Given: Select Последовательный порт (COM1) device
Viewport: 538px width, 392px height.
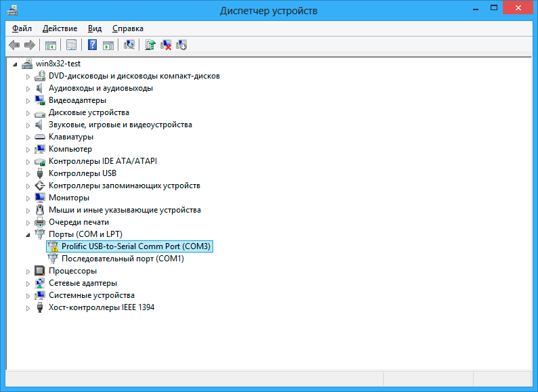Looking at the screenshot, I should (122, 259).
